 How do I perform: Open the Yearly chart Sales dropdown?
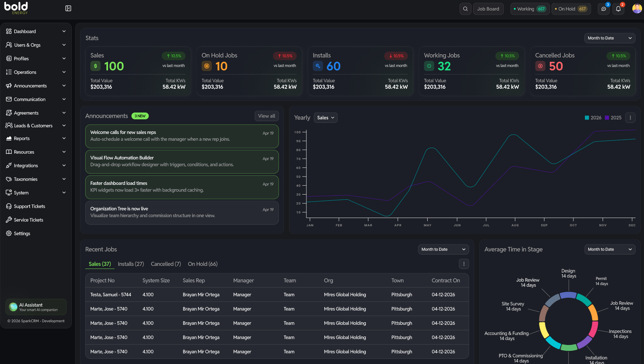pos(325,117)
